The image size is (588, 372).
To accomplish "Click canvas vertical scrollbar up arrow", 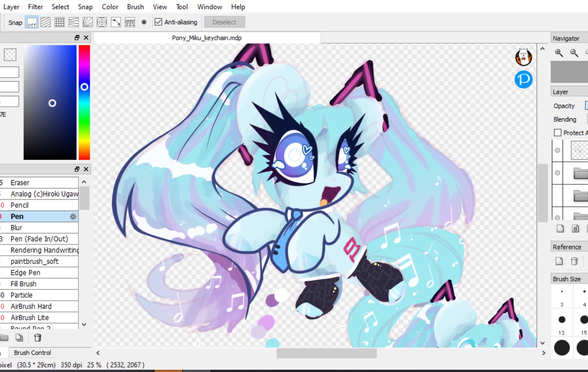I will click(x=543, y=49).
